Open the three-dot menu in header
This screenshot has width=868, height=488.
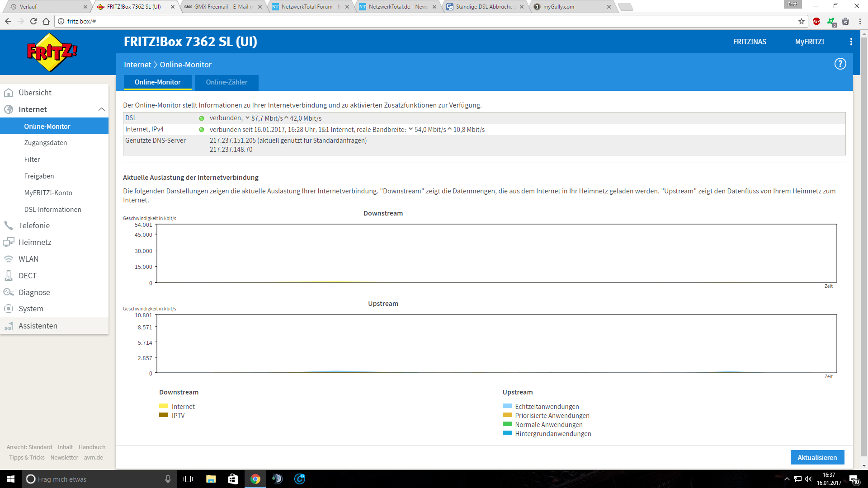851,42
